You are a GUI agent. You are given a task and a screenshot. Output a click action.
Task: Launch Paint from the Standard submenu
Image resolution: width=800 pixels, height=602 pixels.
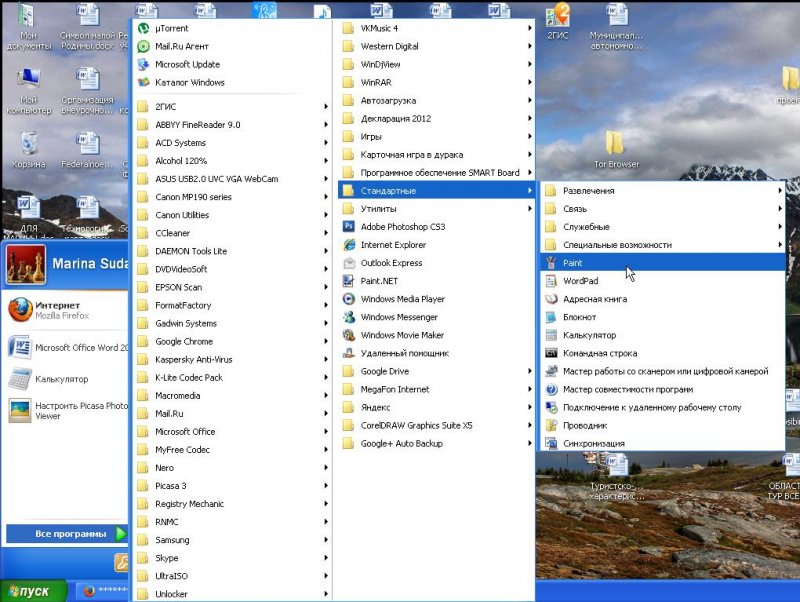[662, 263]
